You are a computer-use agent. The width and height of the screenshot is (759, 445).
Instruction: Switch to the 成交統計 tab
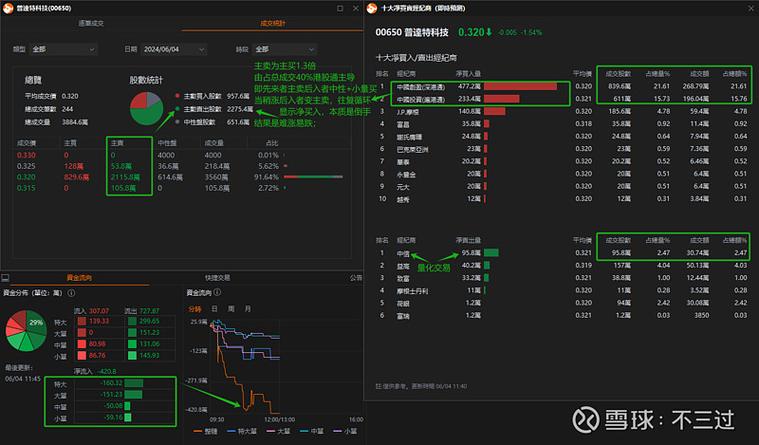click(x=273, y=23)
